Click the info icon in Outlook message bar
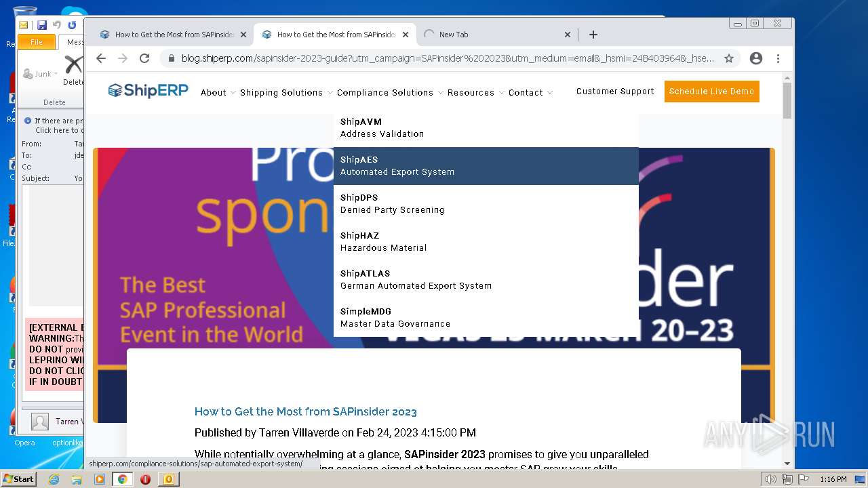 [28, 121]
